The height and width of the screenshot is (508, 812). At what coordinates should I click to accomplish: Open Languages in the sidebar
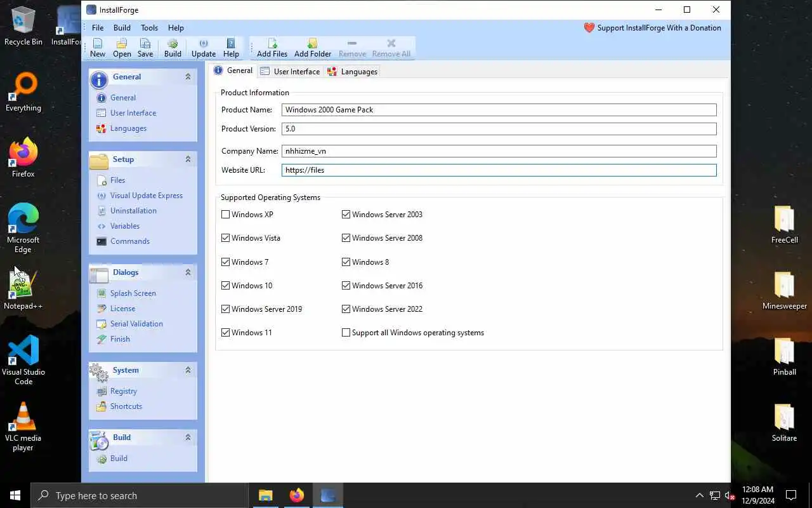(x=128, y=128)
